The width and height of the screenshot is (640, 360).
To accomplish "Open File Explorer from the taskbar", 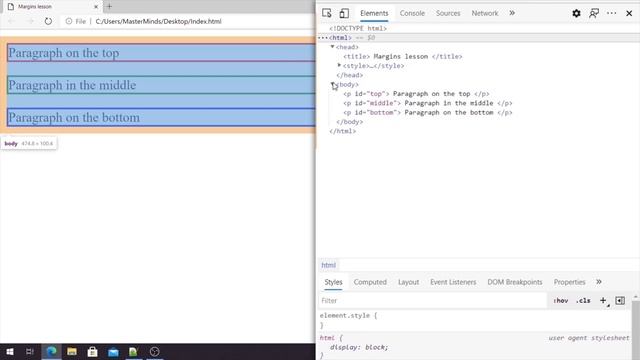I will [x=72, y=351].
